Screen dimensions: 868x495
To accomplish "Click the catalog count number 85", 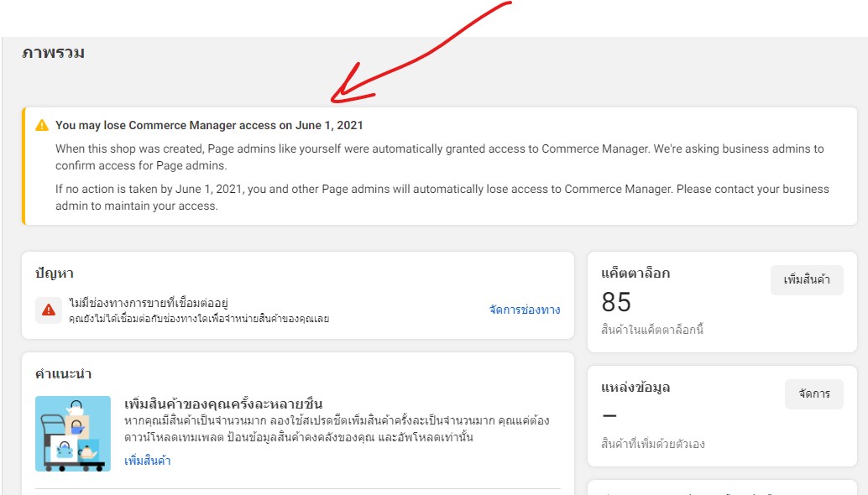I will pos(617,302).
